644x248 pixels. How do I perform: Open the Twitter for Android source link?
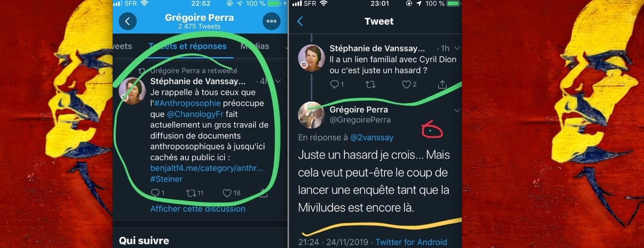tap(411, 242)
